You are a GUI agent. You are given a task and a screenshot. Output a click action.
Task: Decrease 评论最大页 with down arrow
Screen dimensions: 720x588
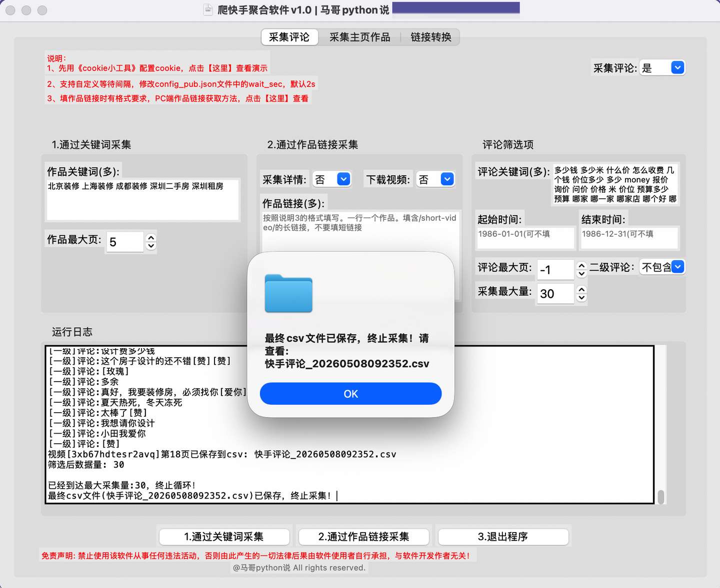[581, 274]
